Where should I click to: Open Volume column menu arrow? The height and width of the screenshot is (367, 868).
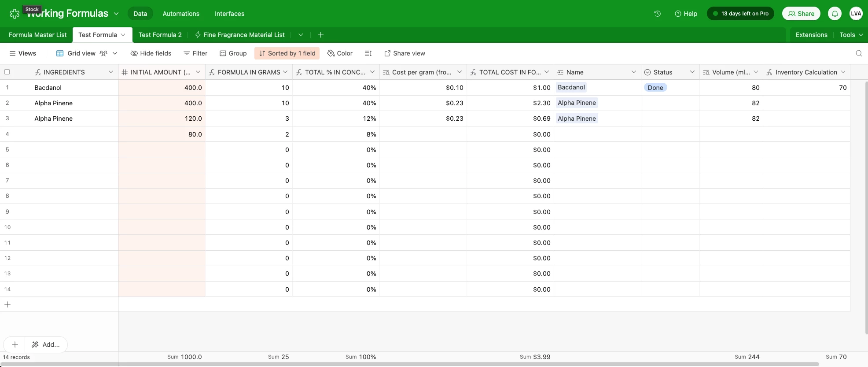coord(756,72)
